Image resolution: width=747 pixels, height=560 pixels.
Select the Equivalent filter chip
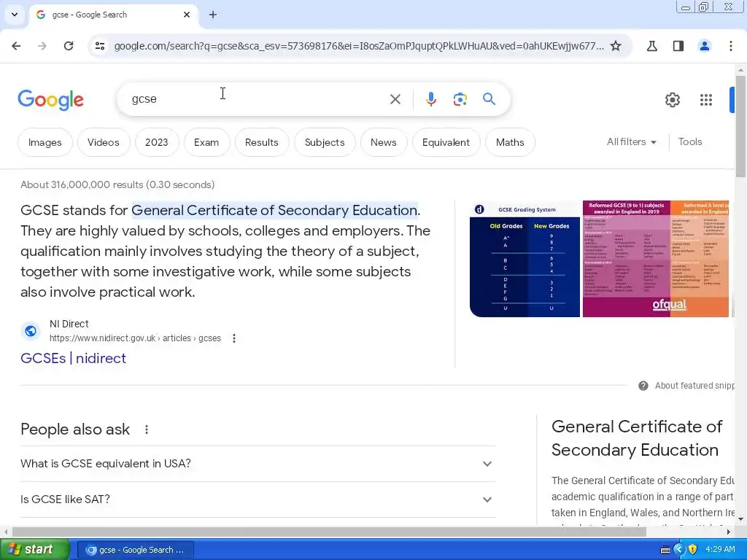pos(446,142)
